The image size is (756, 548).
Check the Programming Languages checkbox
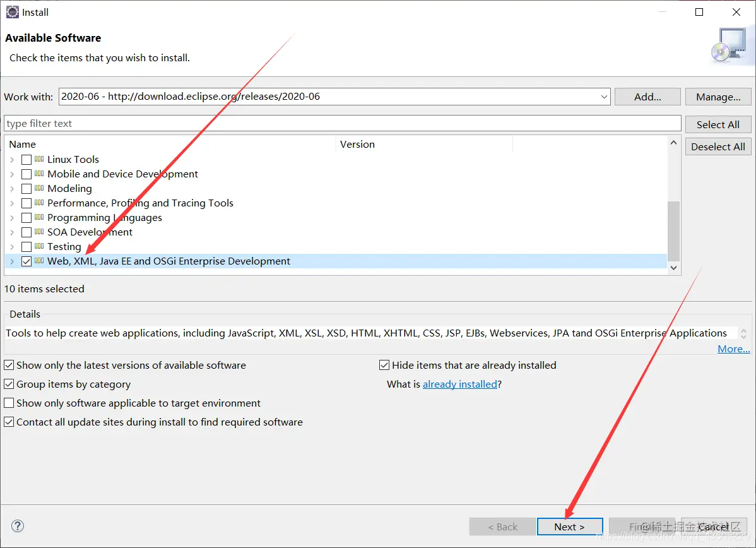point(27,218)
